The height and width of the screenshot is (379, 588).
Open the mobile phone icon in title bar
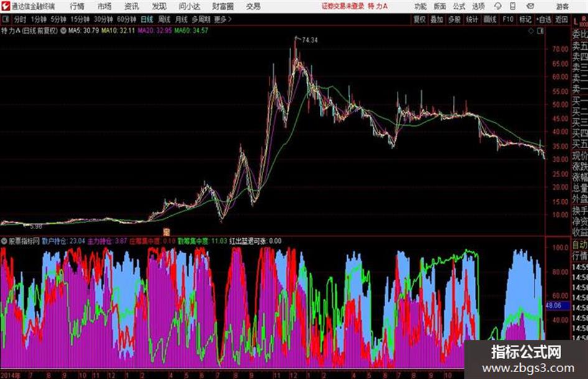point(513,6)
